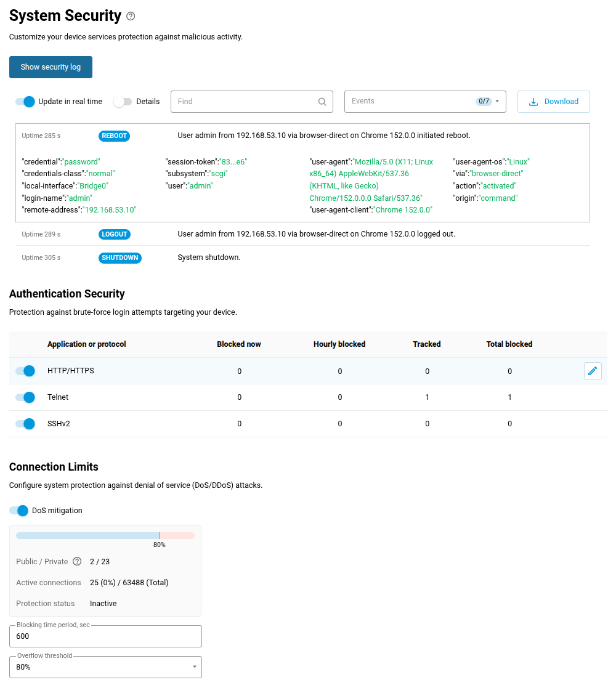Click the SHUTDOWN event badge

click(x=120, y=257)
